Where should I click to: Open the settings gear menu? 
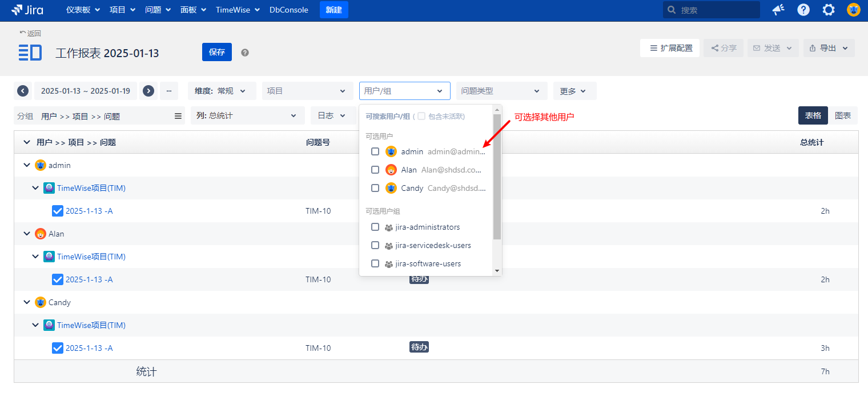click(829, 10)
